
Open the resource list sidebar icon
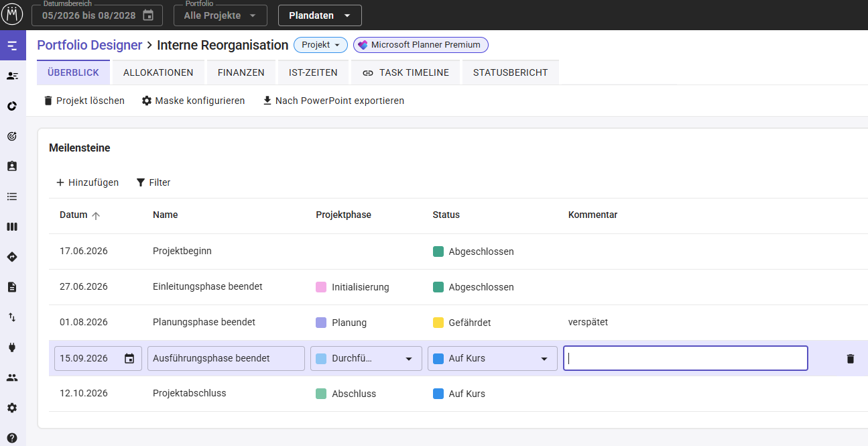12,76
